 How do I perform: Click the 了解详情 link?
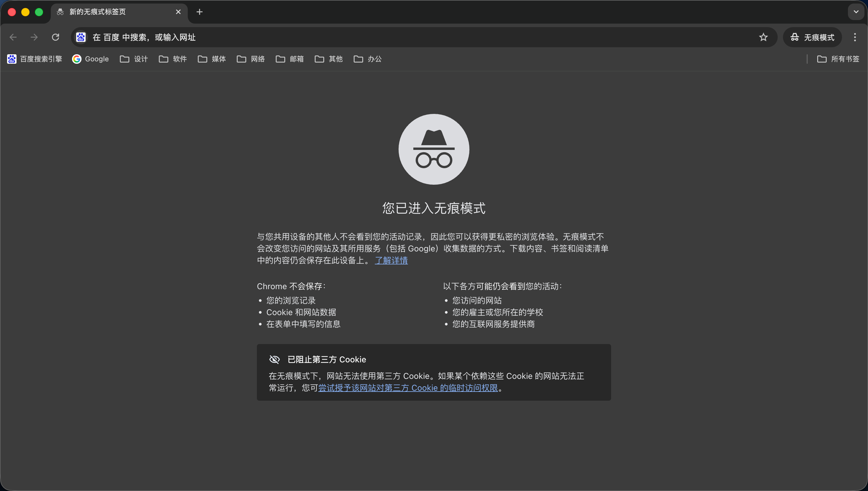(x=391, y=260)
